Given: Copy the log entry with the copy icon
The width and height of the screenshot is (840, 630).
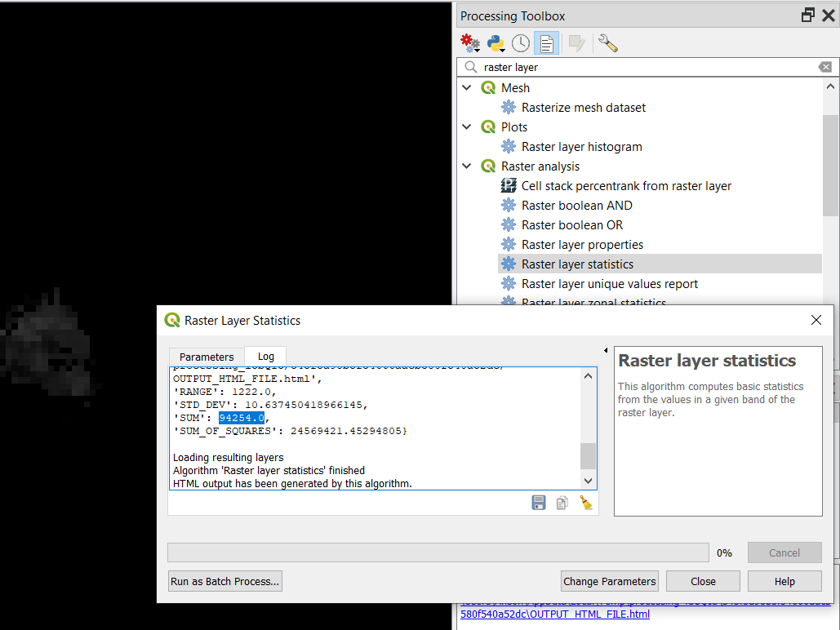Looking at the screenshot, I should point(562,503).
